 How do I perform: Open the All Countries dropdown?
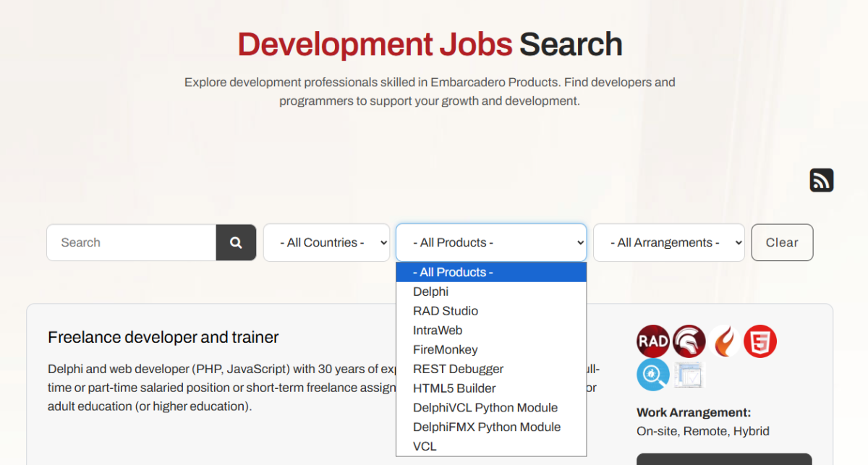coord(326,242)
